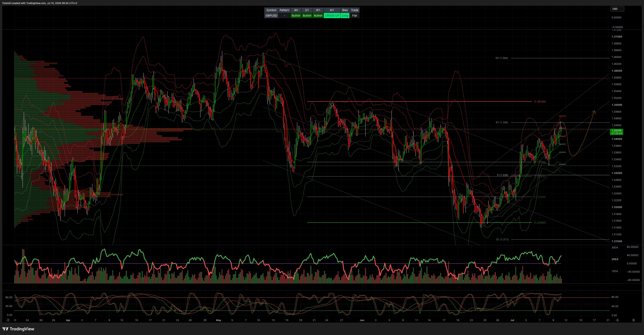Image resolution: width=644 pixels, height=335 pixels.
Task: Click the TradingView logo
Action: point(18,329)
